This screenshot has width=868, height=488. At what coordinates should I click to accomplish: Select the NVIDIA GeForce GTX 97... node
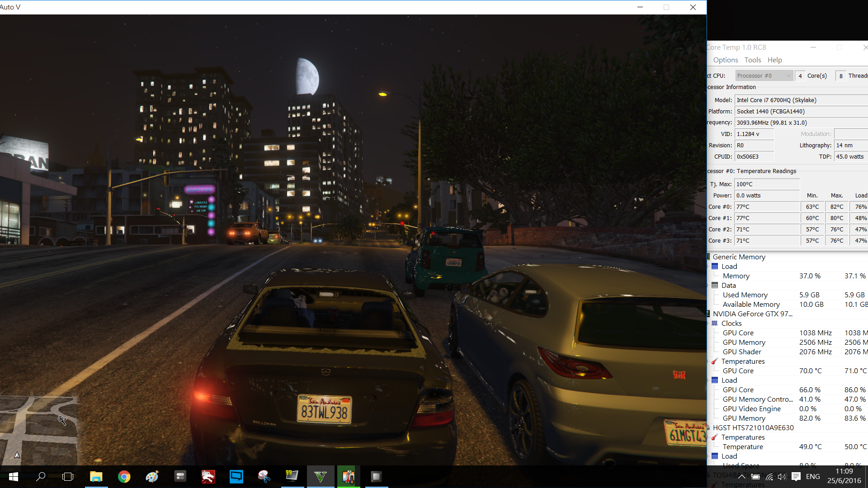tap(753, 314)
